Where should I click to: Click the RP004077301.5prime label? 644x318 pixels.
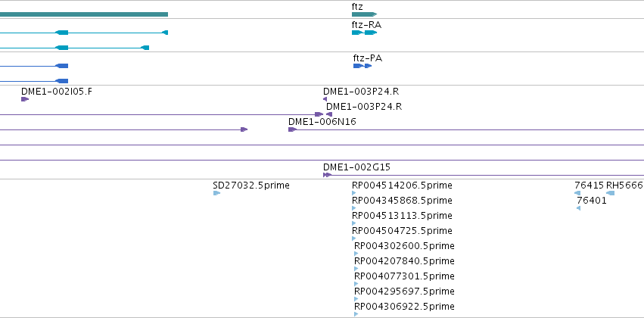point(404,276)
